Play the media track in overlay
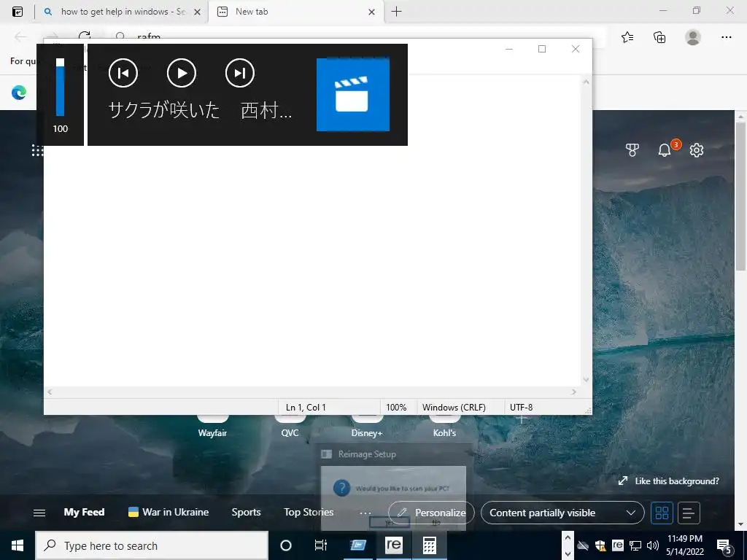 click(182, 73)
